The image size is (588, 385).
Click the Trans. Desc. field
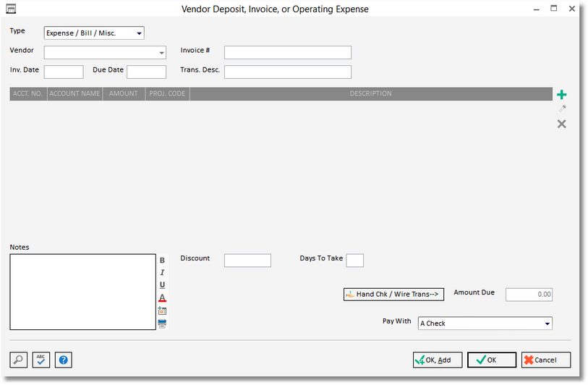(x=288, y=72)
